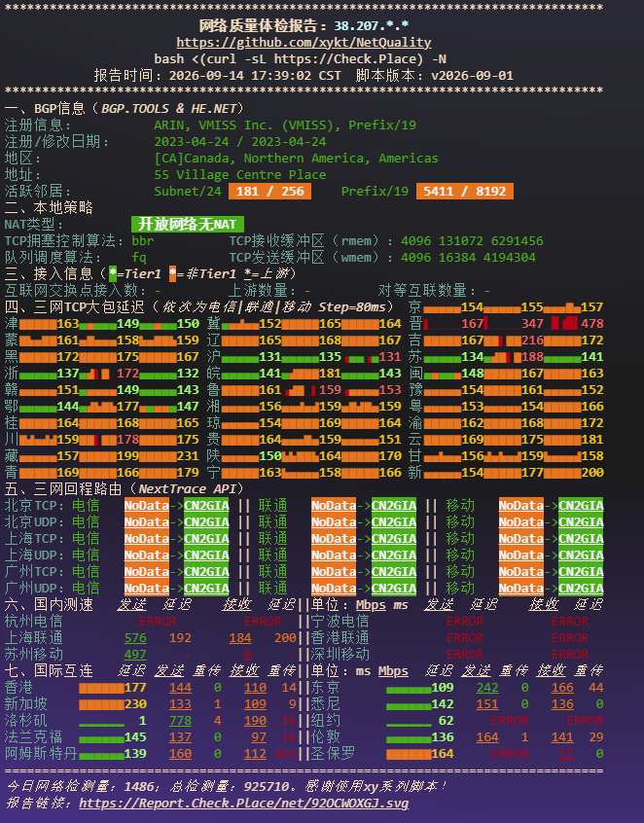Click 圣保罗 receive speed 11
644x823 pixels.
point(566,754)
